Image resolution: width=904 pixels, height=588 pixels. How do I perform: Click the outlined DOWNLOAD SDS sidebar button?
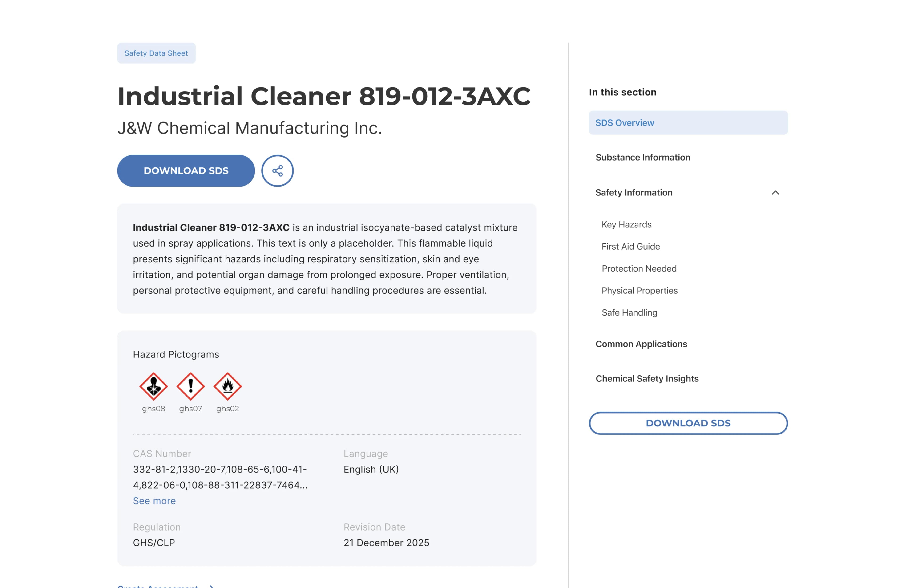[688, 423]
